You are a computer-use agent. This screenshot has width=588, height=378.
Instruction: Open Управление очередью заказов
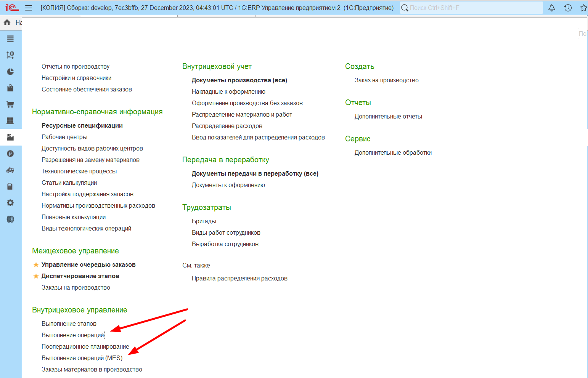point(88,264)
